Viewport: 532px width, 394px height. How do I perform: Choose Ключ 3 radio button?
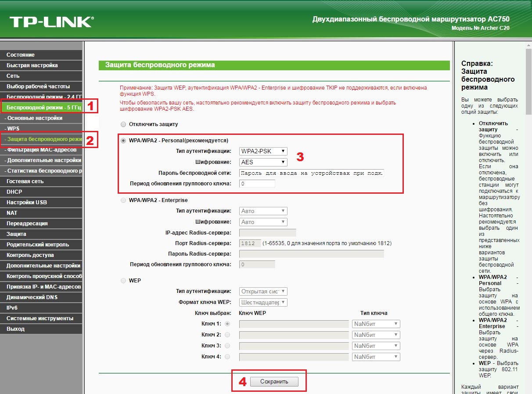pyautogui.click(x=227, y=346)
